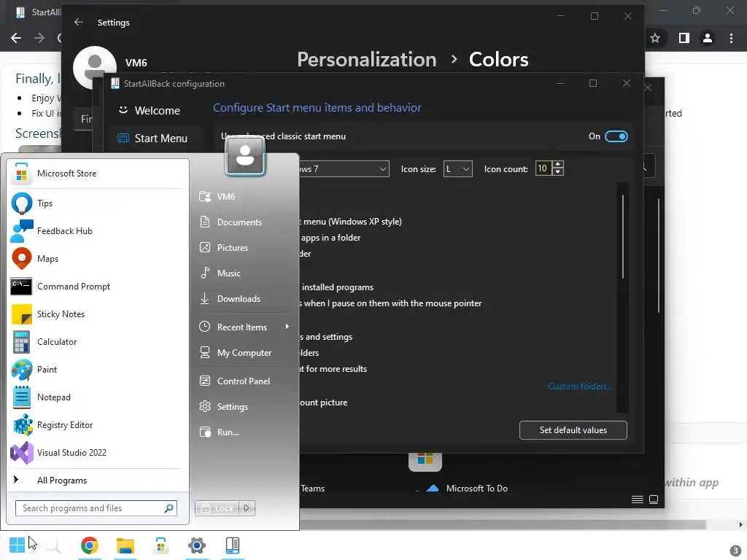Open Microsoft Store taskbar icon
Viewport: 747px width, 560px height.
pos(161,545)
